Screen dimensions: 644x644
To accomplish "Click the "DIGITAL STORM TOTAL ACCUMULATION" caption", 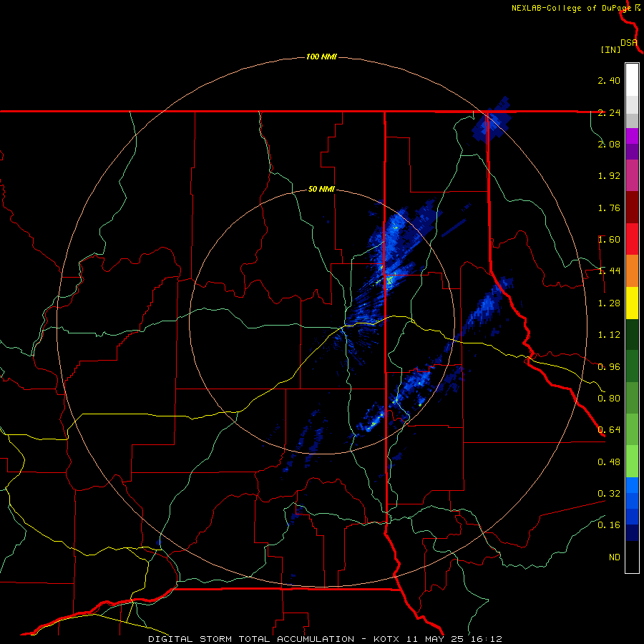I will point(251,639).
